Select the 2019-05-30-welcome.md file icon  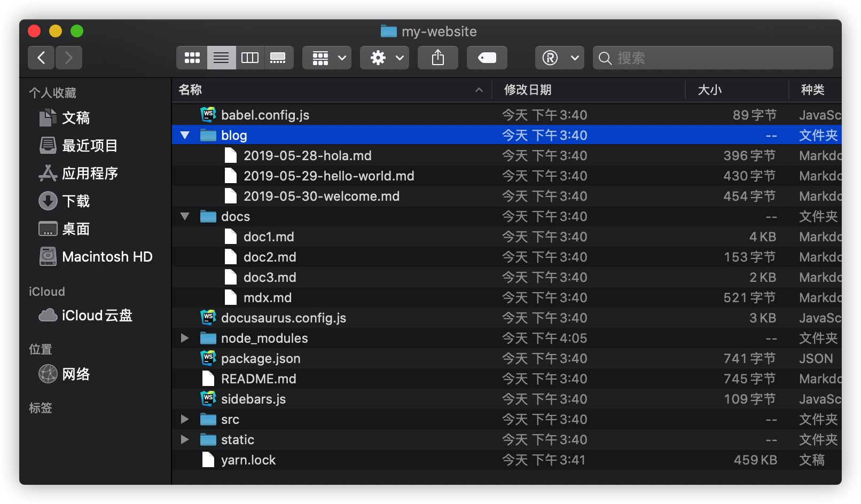click(x=231, y=196)
